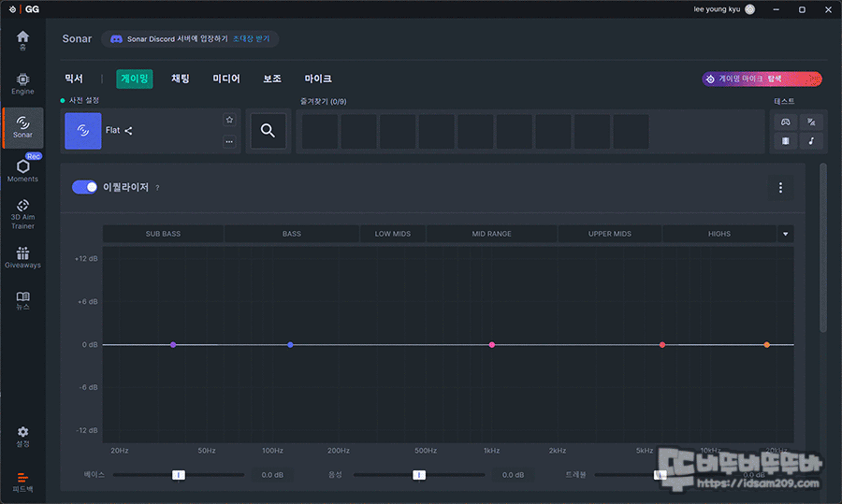Screen dimensions: 842x504
Task: Click the Flat preset thumbnail icon
Action: click(82, 130)
